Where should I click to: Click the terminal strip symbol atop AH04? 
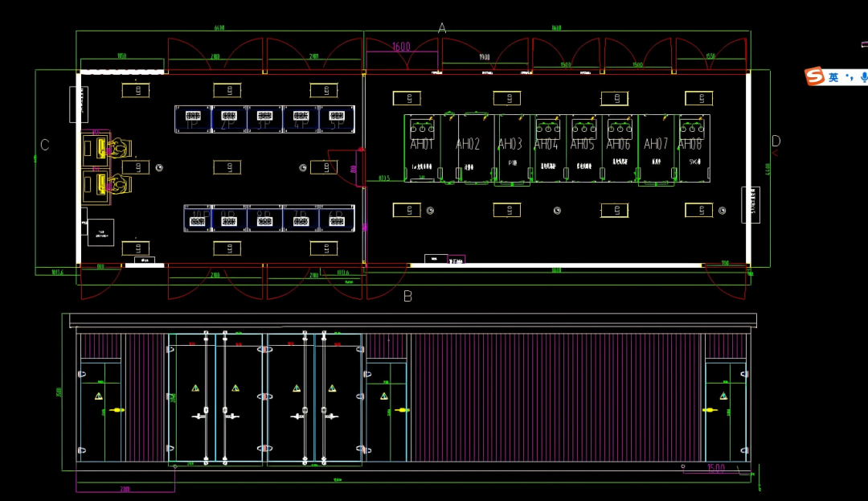click(x=547, y=129)
